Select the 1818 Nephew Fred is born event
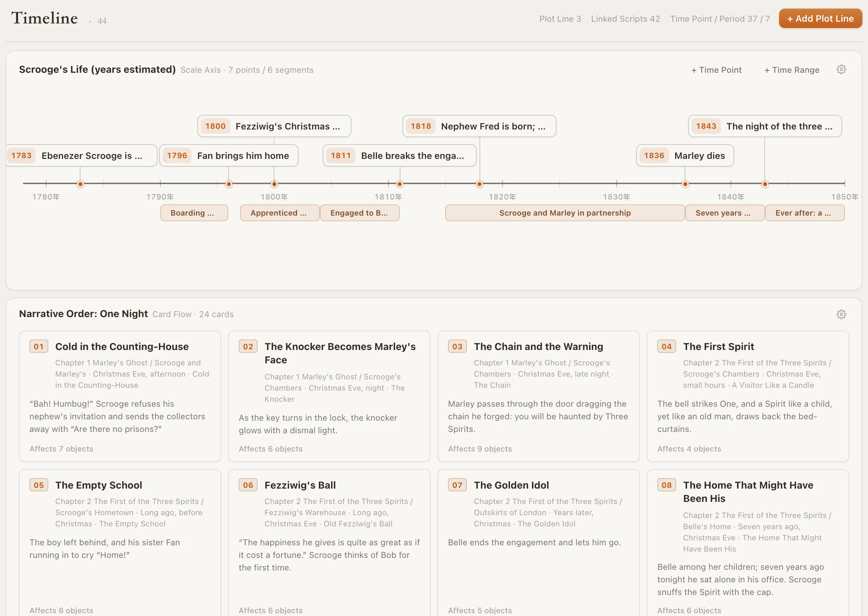 click(x=479, y=126)
